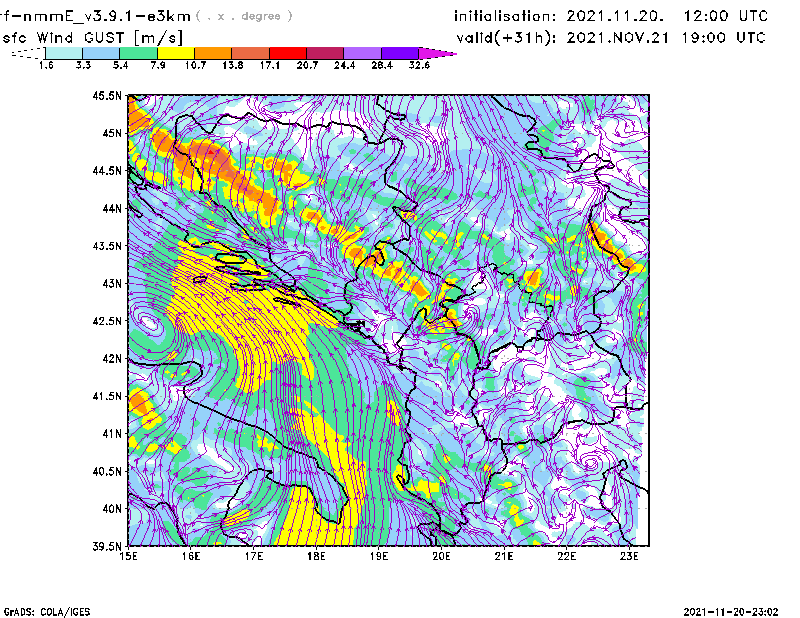This screenshot has width=800, height=618.
Task: Click the 44N latitude label
Action: pos(112,208)
